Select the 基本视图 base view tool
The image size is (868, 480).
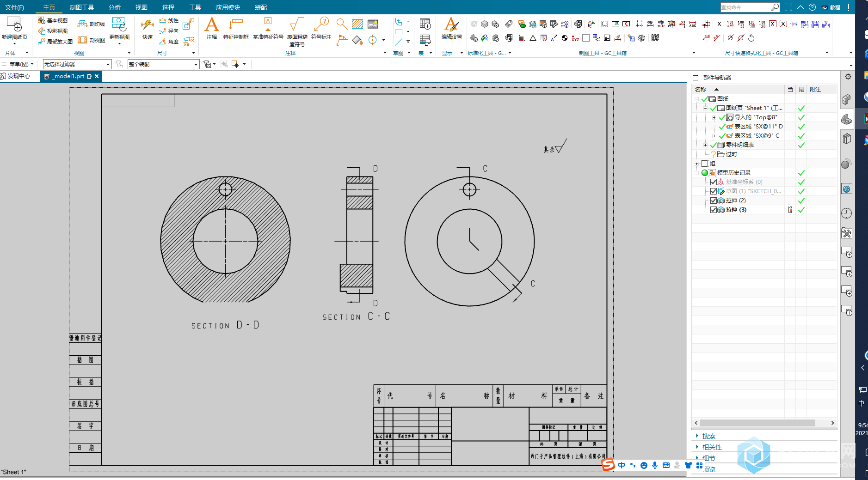[x=53, y=20]
